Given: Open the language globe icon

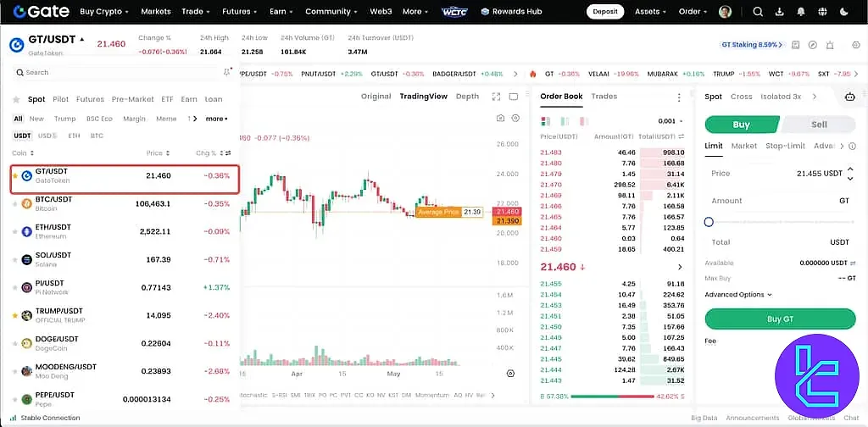Looking at the screenshot, I should [822, 12].
